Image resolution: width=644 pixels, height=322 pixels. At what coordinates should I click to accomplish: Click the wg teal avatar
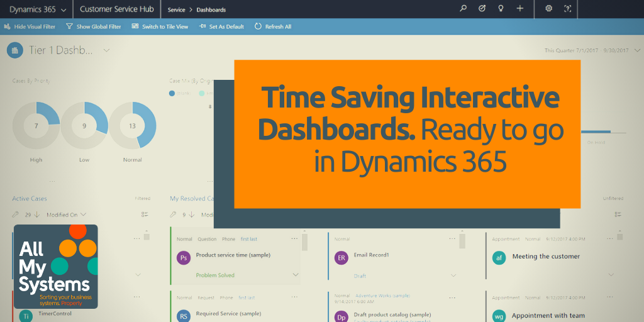click(x=499, y=316)
